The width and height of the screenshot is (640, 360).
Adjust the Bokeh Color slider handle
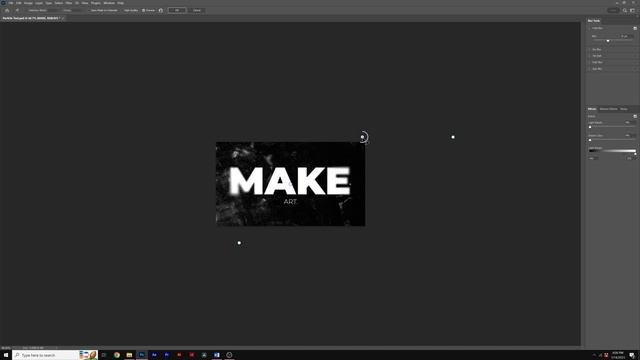click(590, 140)
